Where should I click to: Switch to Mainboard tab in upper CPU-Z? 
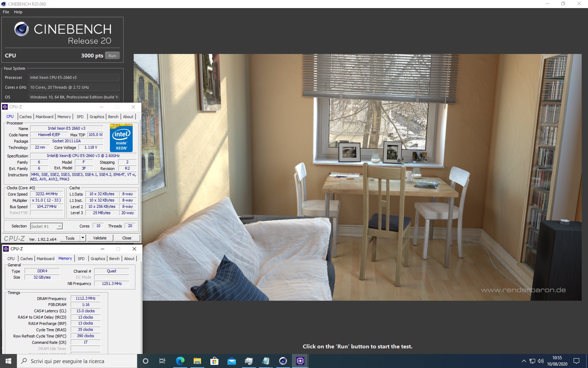point(44,117)
